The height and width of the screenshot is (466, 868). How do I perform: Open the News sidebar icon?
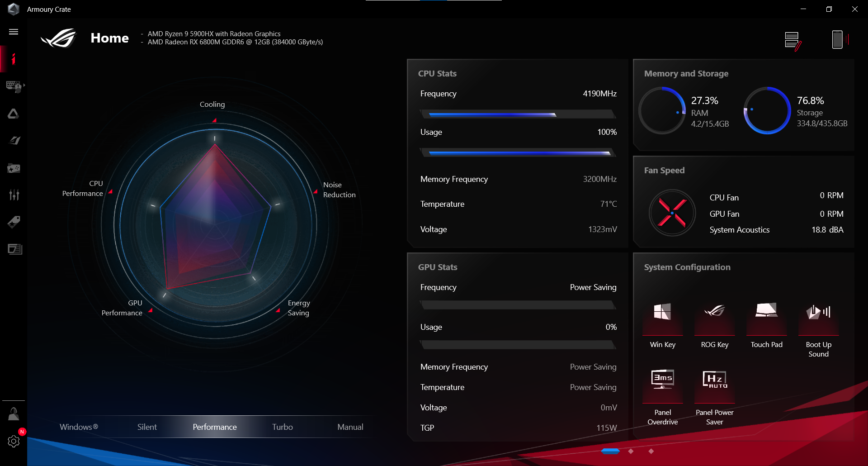(x=14, y=249)
